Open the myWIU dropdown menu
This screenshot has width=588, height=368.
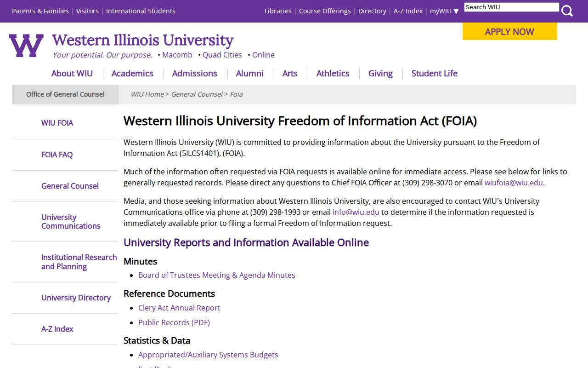[444, 11]
